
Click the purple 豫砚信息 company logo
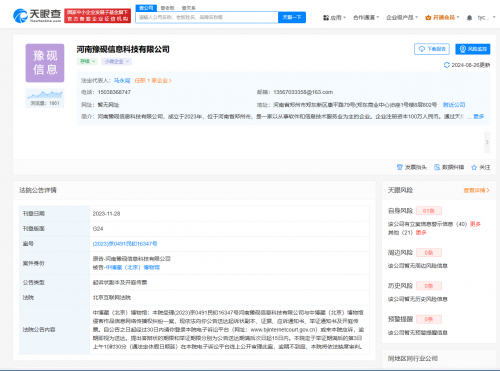(x=45, y=63)
